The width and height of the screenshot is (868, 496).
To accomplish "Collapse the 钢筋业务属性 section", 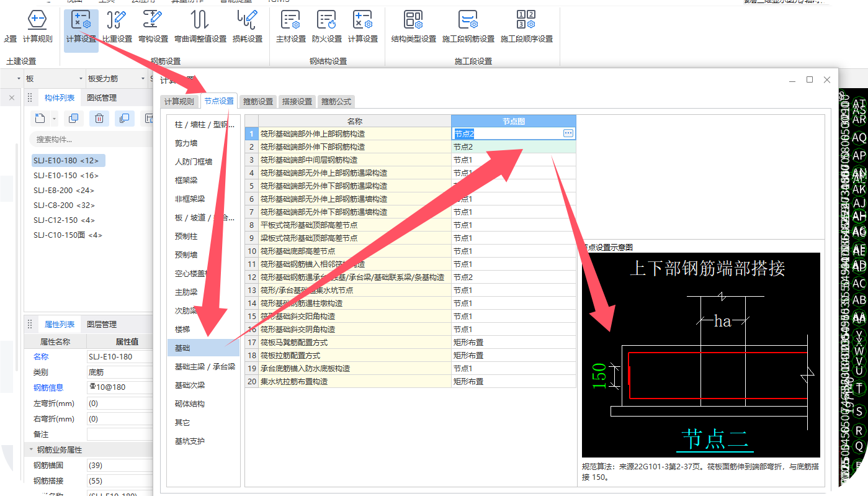I will click(x=31, y=450).
